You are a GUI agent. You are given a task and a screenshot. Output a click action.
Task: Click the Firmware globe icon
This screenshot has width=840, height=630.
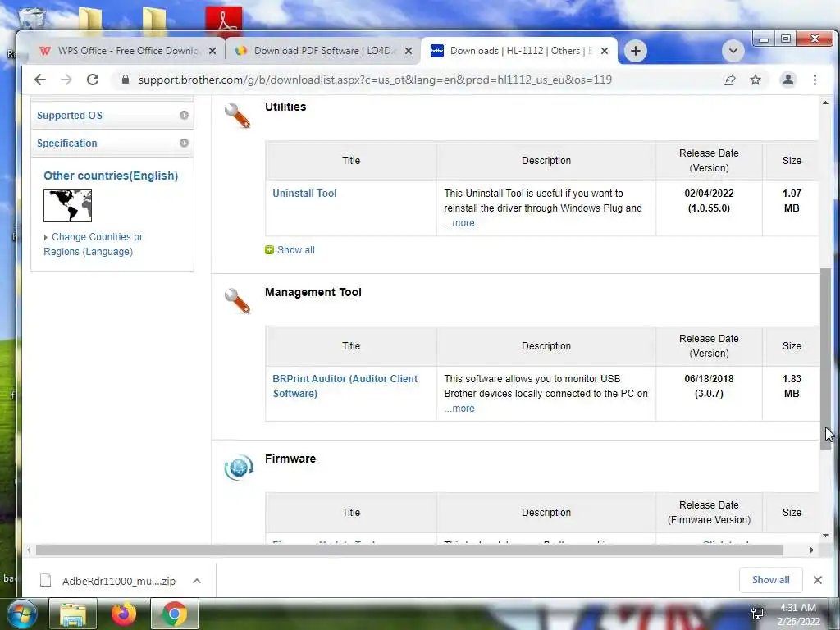[239, 468]
